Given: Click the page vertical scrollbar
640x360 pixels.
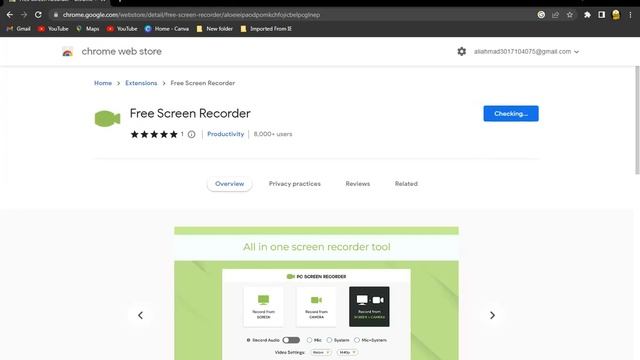Looking at the screenshot, I should pyautogui.click(x=637, y=120).
